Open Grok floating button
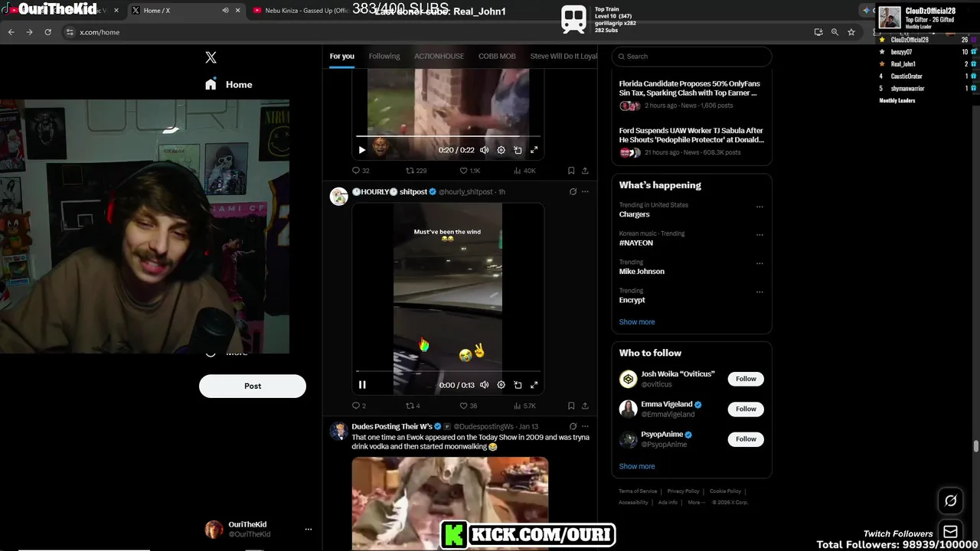The height and width of the screenshot is (551, 980). (x=951, y=500)
